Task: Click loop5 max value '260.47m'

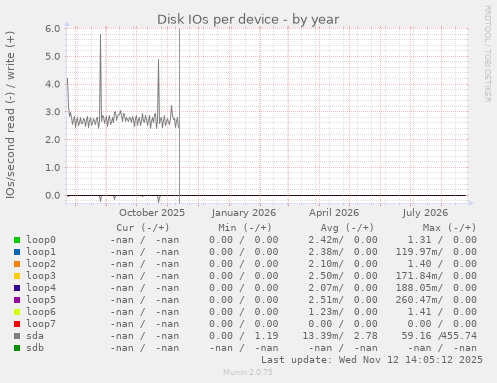Action: pyautogui.click(x=417, y=300)
